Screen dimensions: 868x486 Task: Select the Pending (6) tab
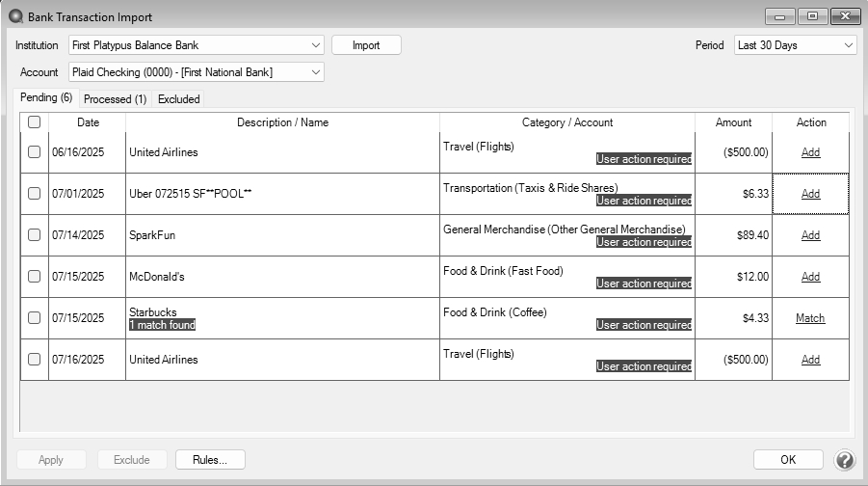(x=45, y=97)
